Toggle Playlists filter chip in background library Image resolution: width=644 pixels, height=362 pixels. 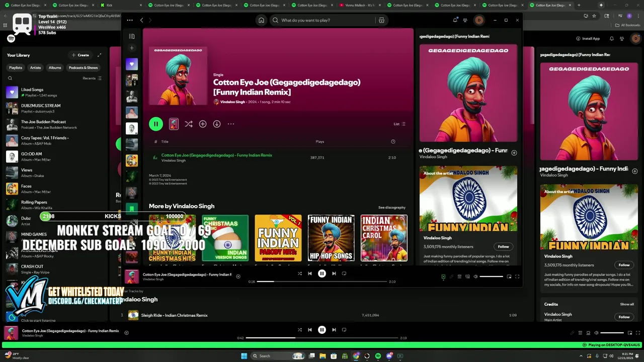tap(16, 67)
